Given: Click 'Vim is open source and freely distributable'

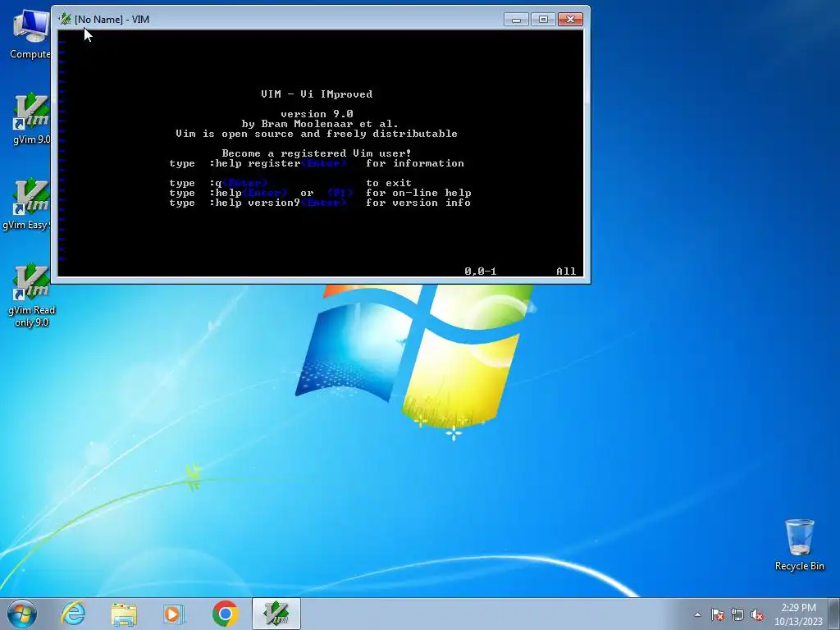Looking at the screenshot, I should click(317, 134).
